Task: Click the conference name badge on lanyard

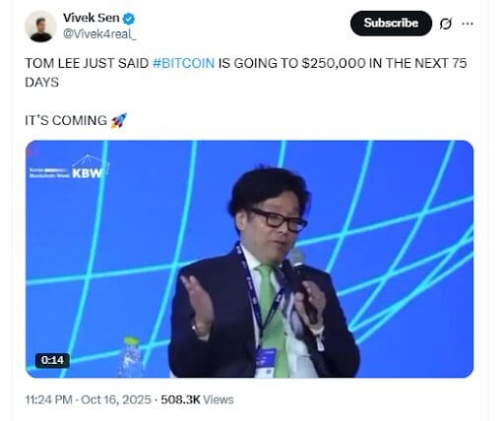Action: (266, 362)
